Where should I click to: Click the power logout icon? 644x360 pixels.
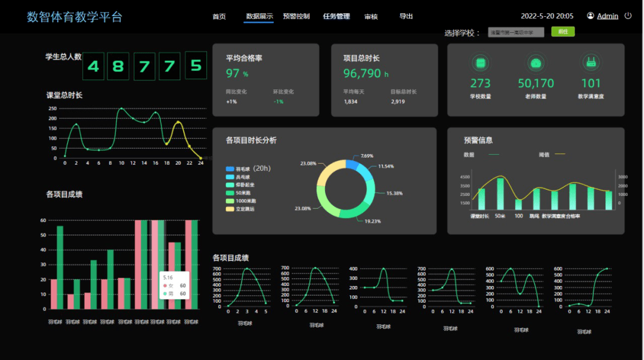coord(627,16)
